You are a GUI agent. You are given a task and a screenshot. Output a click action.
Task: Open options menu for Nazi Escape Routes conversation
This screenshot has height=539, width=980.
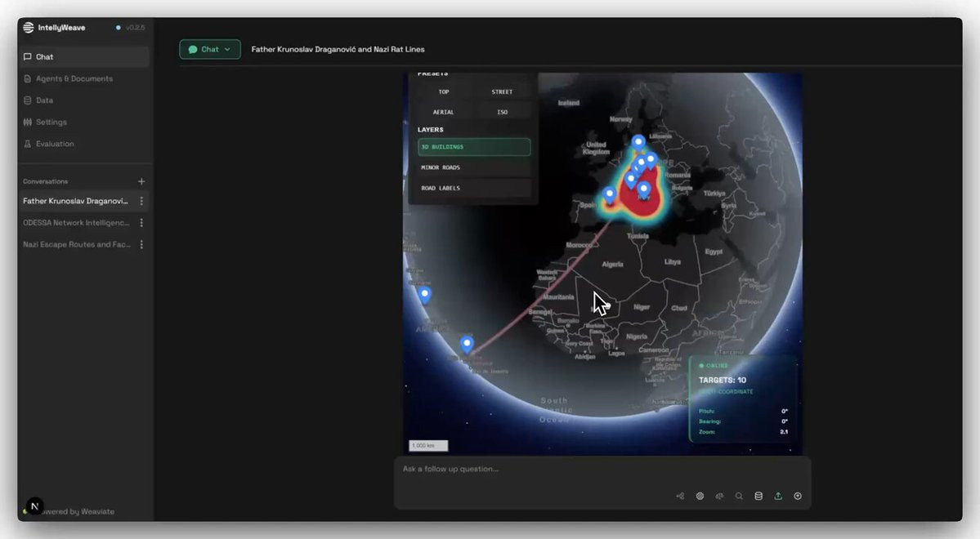coord(141,244)
